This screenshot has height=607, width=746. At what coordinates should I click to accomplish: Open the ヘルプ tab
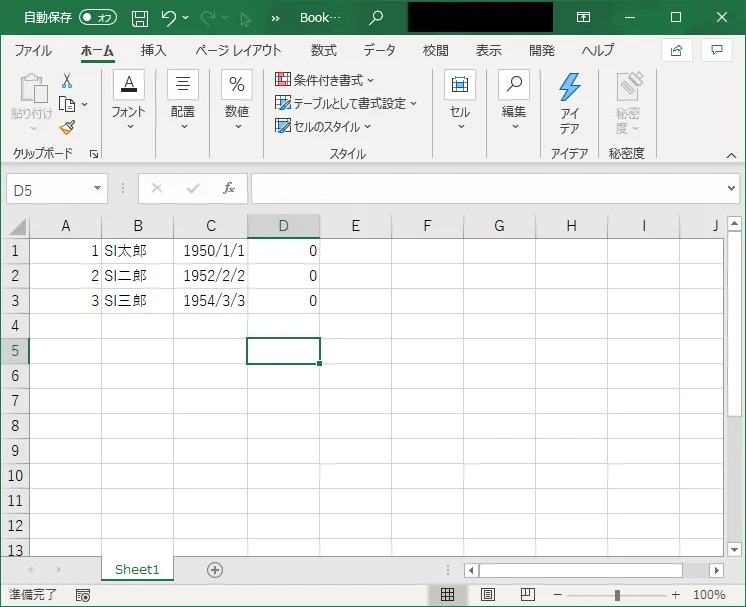tap(598, 50)
